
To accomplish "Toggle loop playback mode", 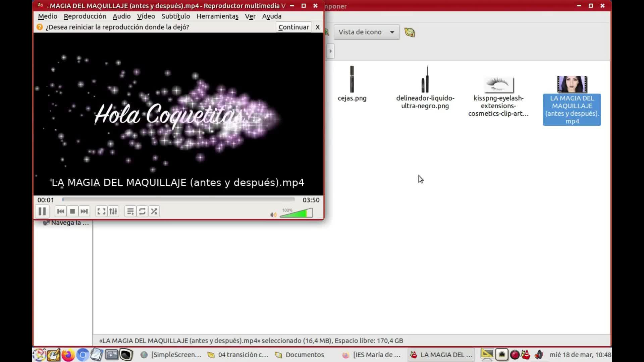I will [142, 212].
